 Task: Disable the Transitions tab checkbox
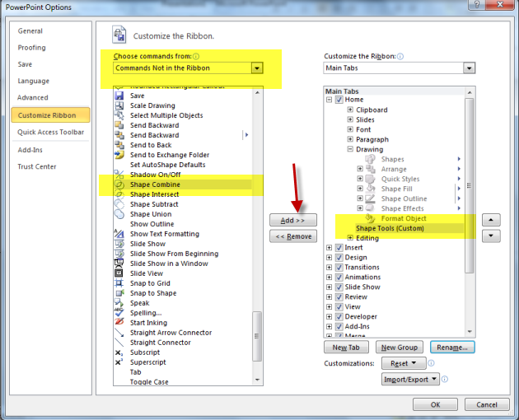[339, 267]
